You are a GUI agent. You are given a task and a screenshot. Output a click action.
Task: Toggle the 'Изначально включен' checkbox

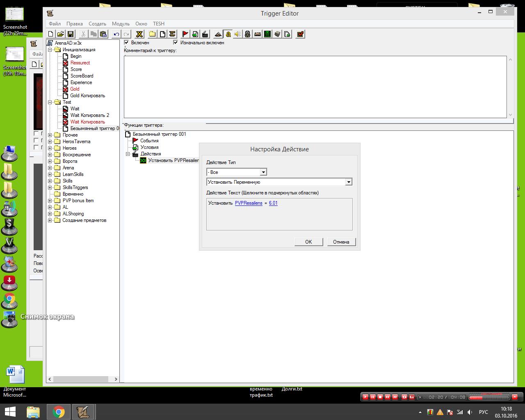click(x=176, y=43)
